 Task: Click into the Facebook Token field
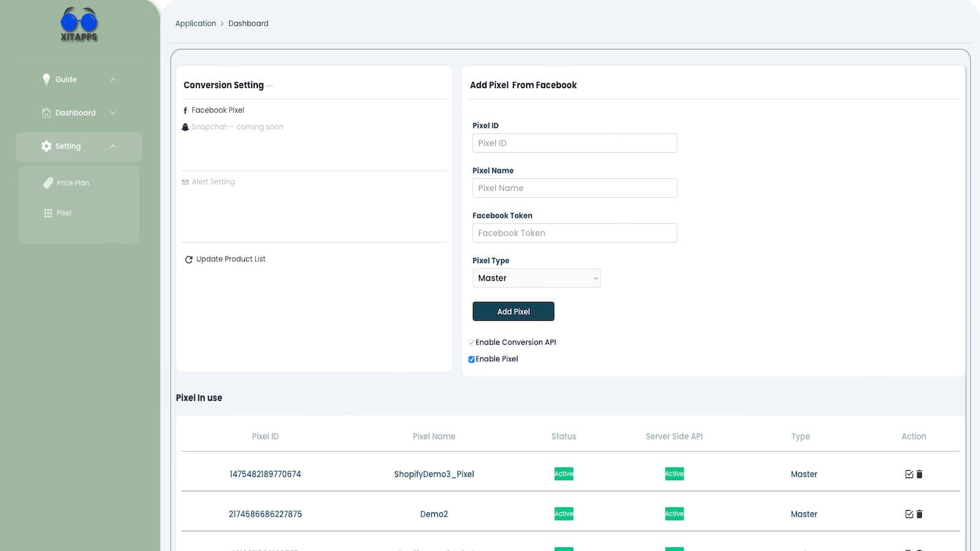click(x=575, y=233)
